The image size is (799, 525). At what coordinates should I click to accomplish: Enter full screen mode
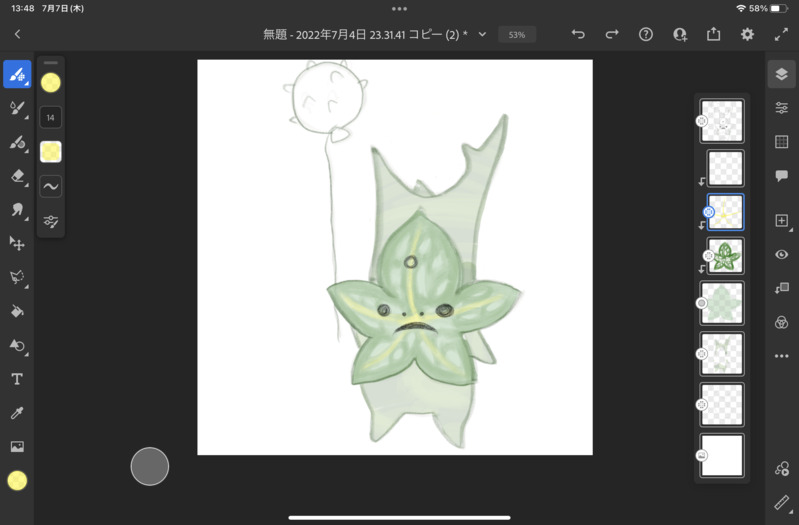(x=781, y=34)
